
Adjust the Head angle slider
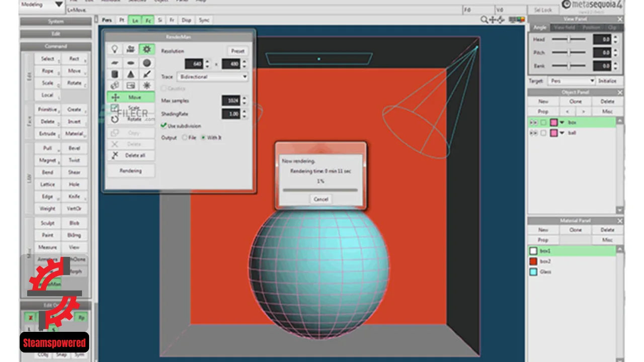569,39
